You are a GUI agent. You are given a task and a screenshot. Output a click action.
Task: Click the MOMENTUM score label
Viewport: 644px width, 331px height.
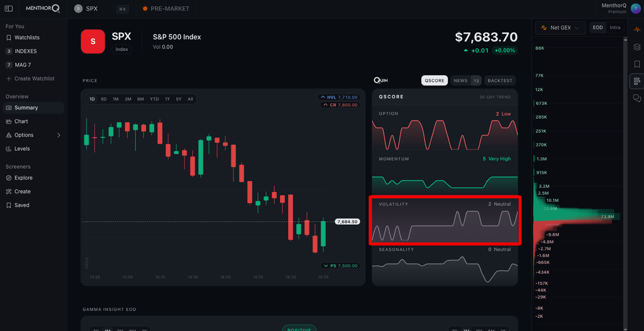pos(394,159)
